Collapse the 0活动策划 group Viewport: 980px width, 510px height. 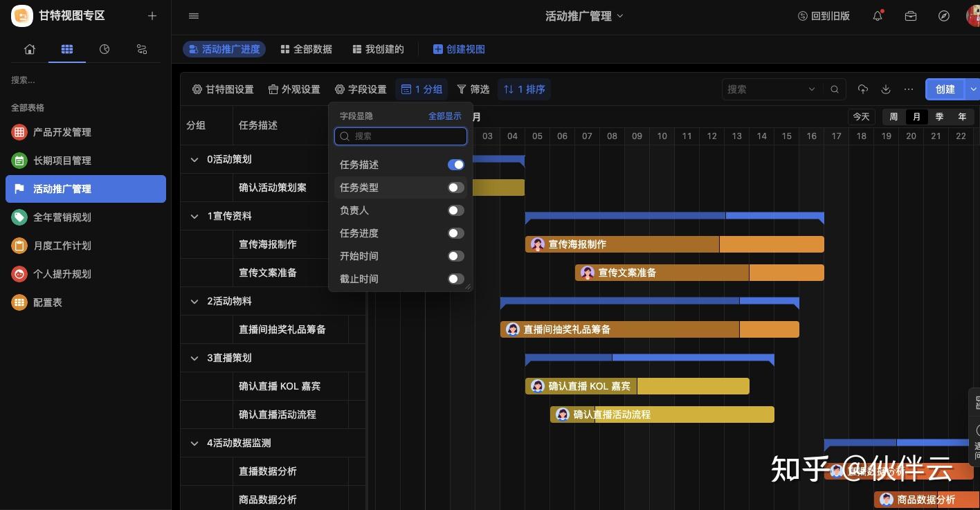pyautogui.click(x=194, y=159)
